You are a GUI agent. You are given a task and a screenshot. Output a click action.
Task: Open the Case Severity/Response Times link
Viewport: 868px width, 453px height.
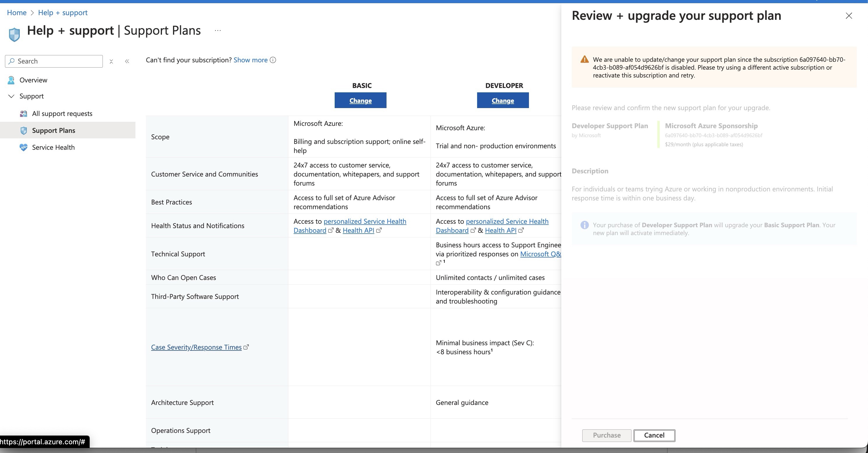click(196, 347)
